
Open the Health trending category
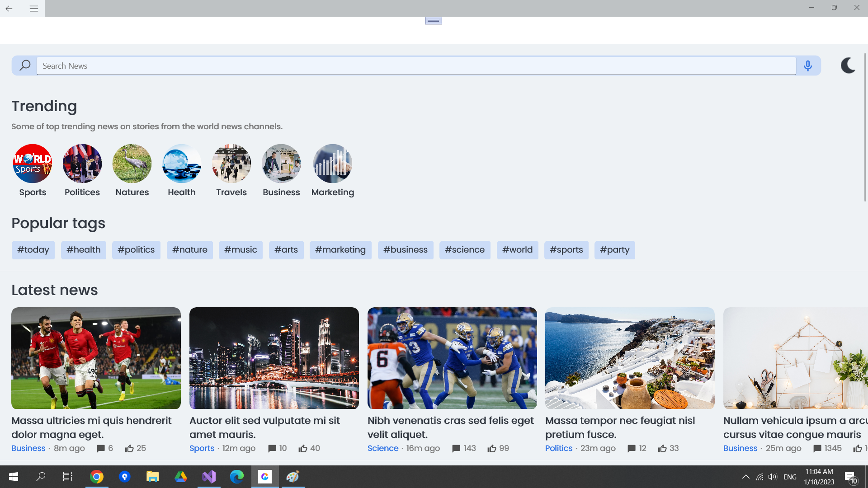coord(182,164)
